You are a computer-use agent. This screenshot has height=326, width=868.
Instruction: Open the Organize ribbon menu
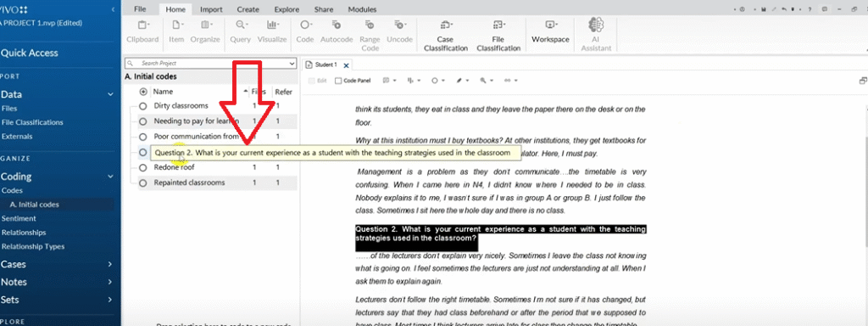click(x=205, y=31)
